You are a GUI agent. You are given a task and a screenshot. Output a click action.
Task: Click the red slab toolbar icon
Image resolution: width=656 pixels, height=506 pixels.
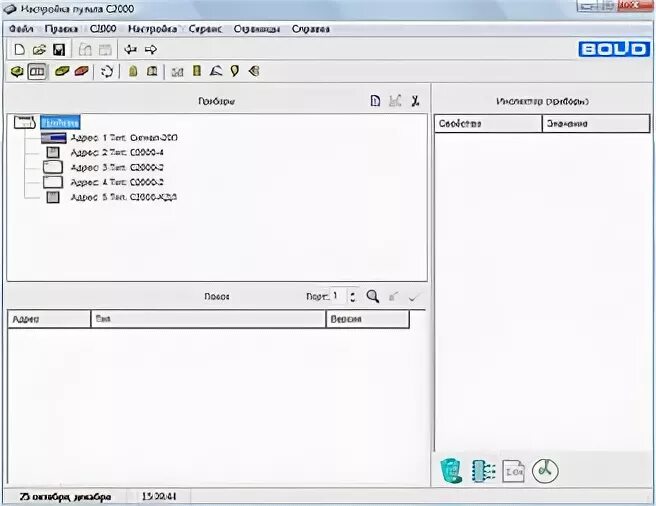pos(82,71)
